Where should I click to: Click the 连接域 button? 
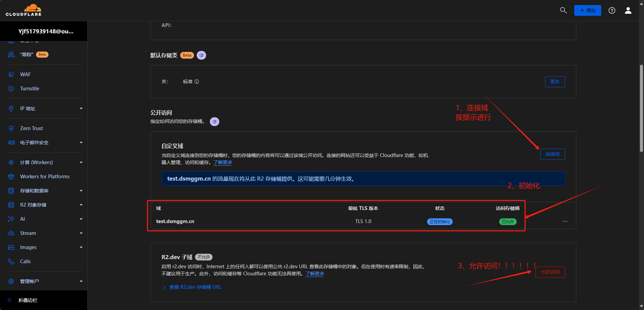point(552,154)
